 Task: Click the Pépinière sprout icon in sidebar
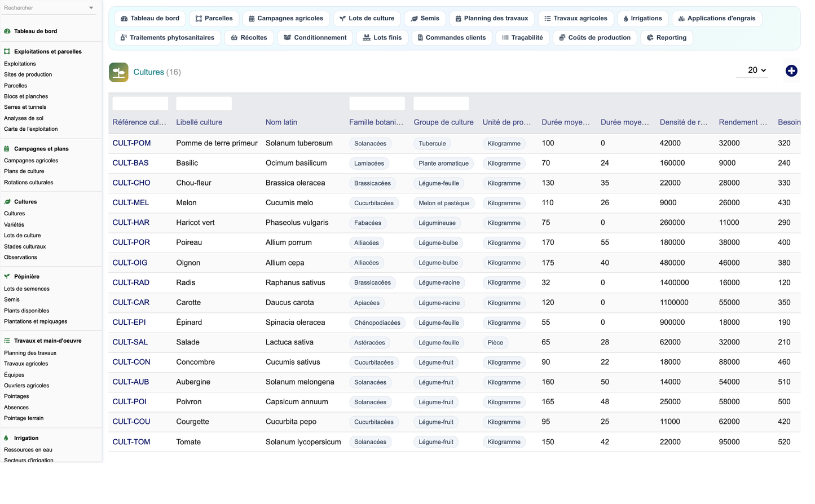click(7, 277)
